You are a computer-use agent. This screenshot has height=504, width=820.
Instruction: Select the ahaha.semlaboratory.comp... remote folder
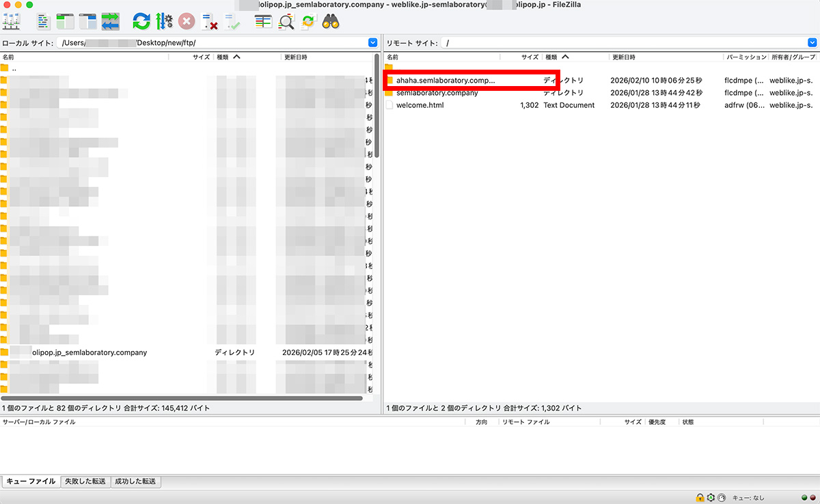point(445,81)
